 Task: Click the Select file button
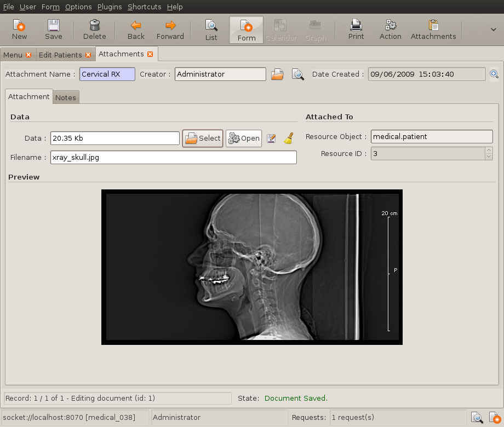203,139
